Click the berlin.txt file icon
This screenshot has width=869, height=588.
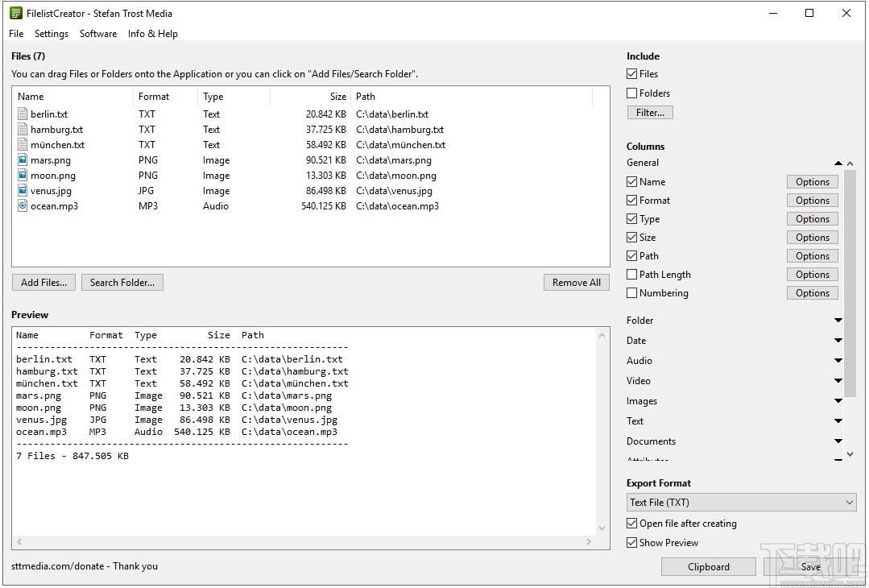click(23, 114)
